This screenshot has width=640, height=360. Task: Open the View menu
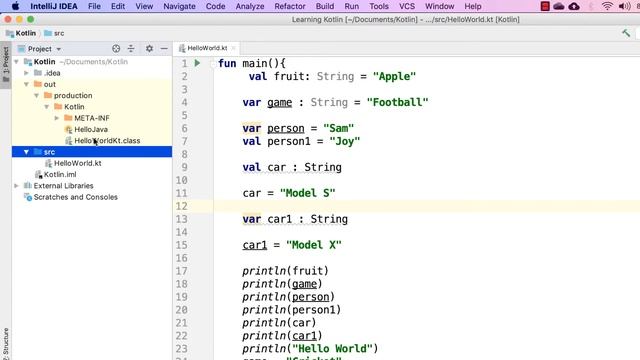144,6
